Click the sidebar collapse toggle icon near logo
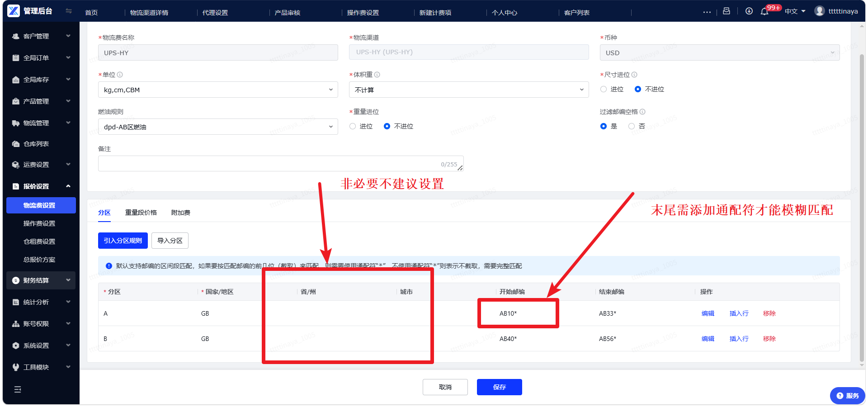868x407 pixels. (x=69, y=11)
